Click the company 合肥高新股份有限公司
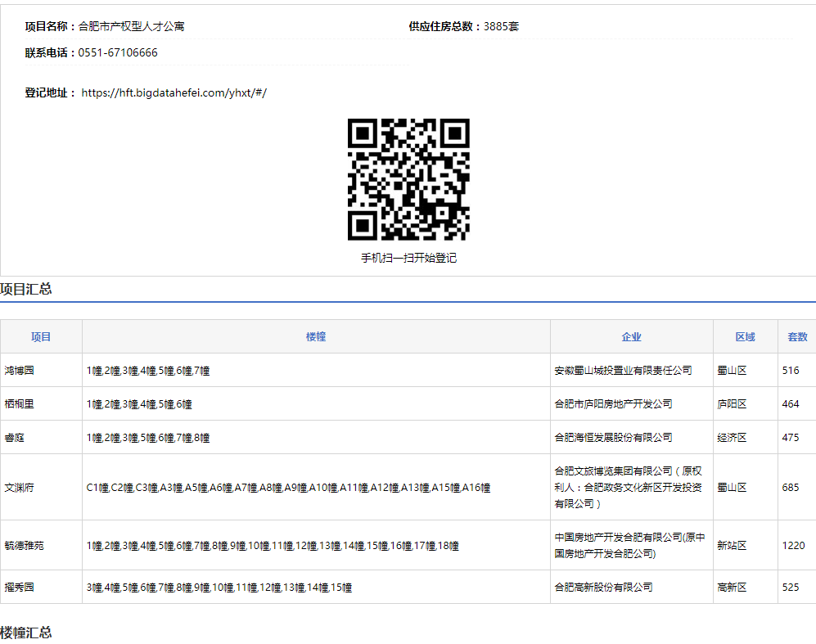816x644 pixels. pos(603,587)
